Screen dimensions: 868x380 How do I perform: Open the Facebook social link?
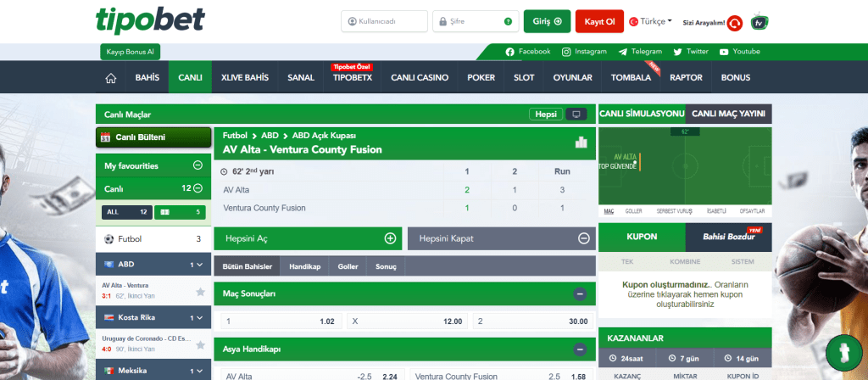coord(527,52)
